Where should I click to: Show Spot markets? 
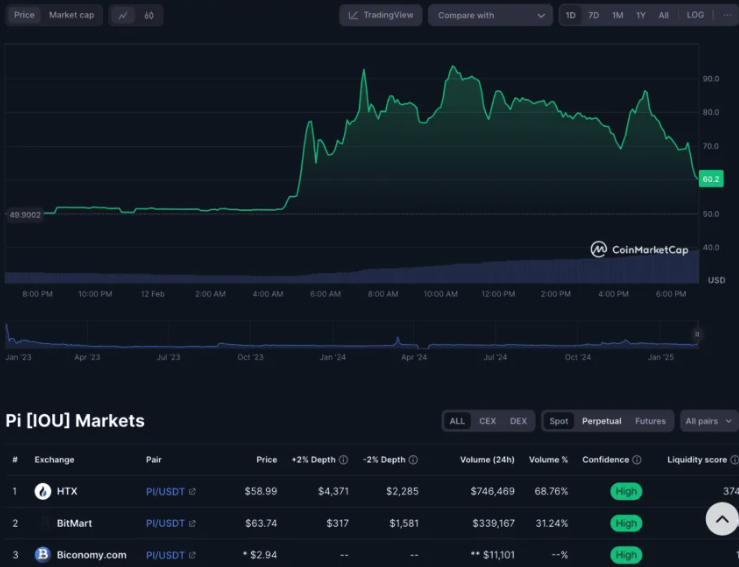click(x=558, y=421)
